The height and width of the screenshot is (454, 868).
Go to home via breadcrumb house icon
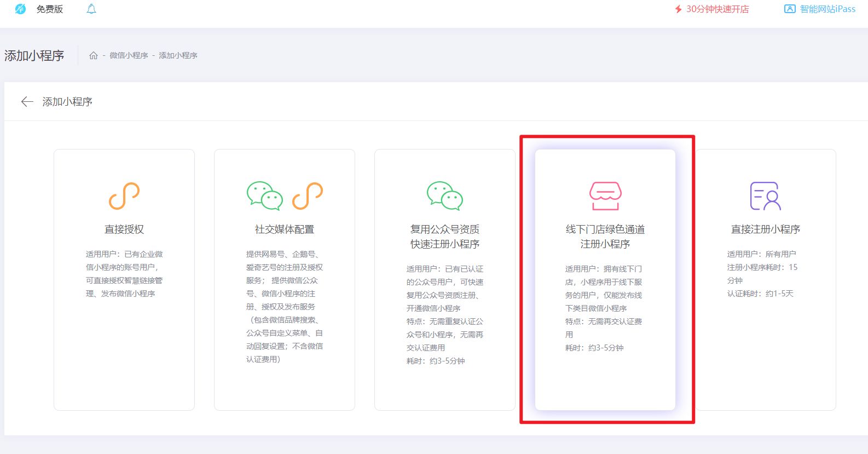pyautogui.click(x=94, y=55)
